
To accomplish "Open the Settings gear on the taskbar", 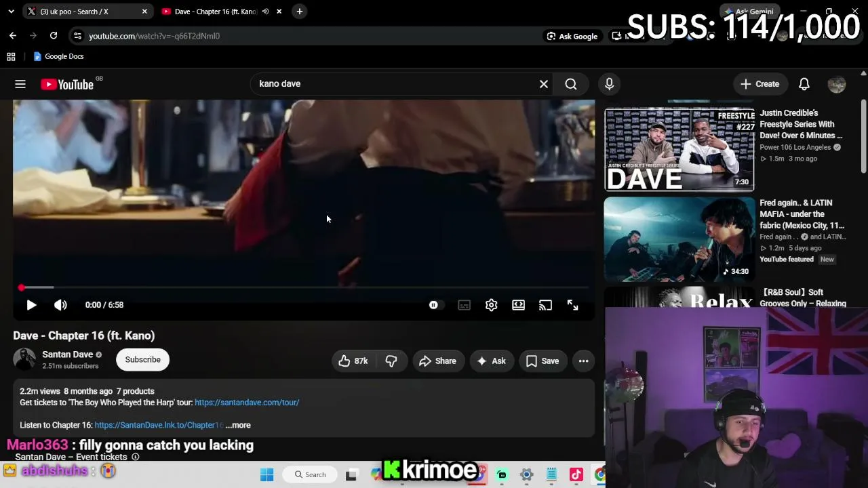I will [526, 474].
